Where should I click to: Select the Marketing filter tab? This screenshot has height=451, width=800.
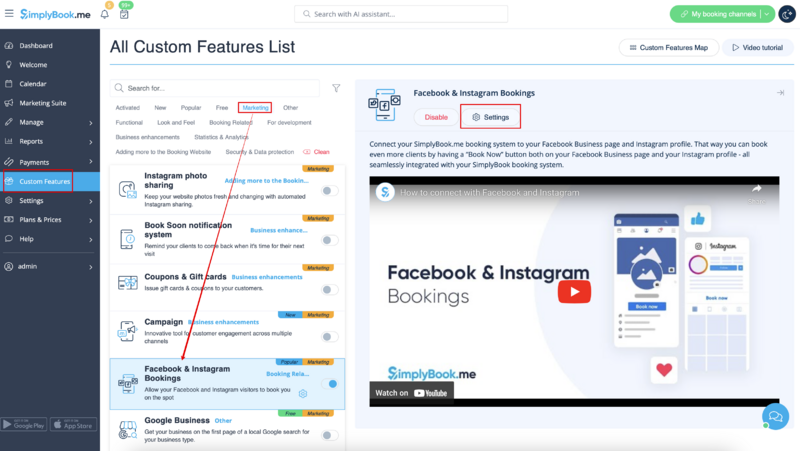[255, 108]
